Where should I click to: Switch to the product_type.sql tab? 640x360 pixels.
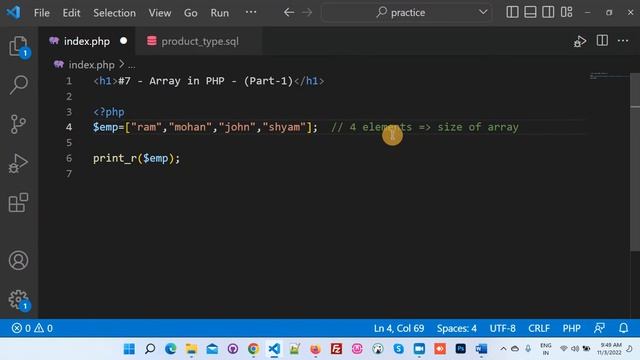click(x=200, y=41)
